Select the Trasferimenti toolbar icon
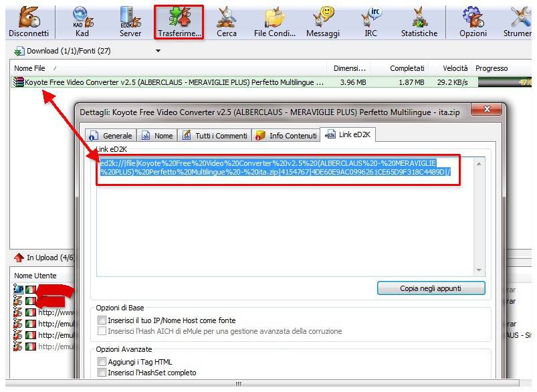The height and width of the screenshot is (392, 537). pyautogui.click(x=179, y=20)
